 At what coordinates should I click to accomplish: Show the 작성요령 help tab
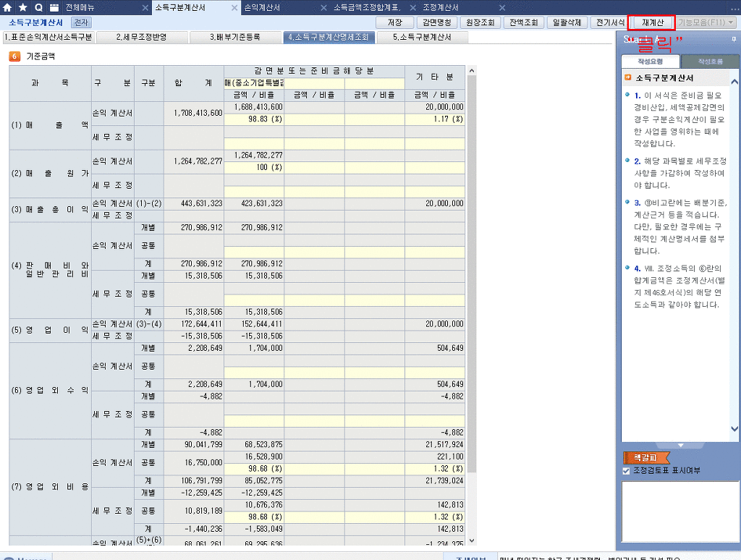pyautogui.click(x=651, y=61)
